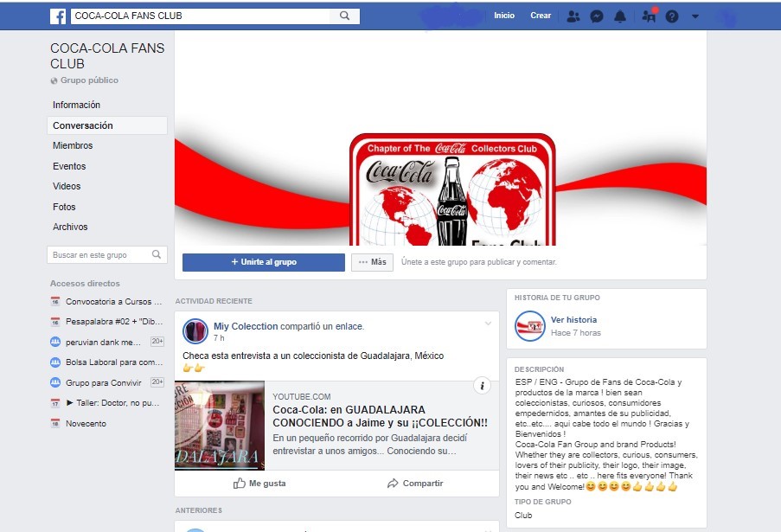
Task: Click the Ver historia link
Action: [573, 320]
